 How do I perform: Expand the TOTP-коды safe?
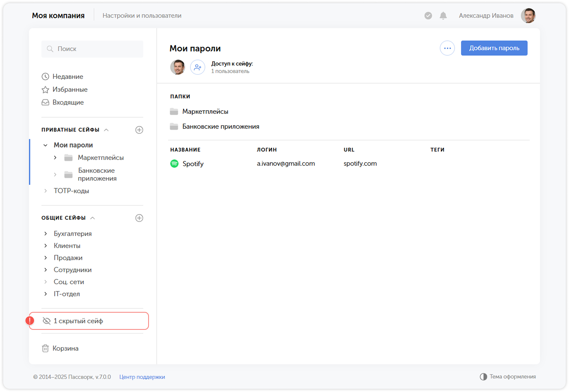46,191
